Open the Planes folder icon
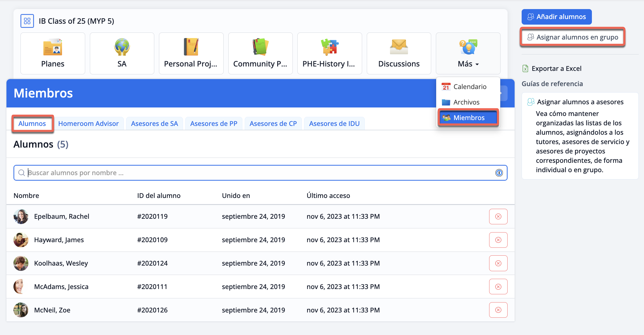The image size is (644, 335). pyautogui.click(x=53, y=47)
